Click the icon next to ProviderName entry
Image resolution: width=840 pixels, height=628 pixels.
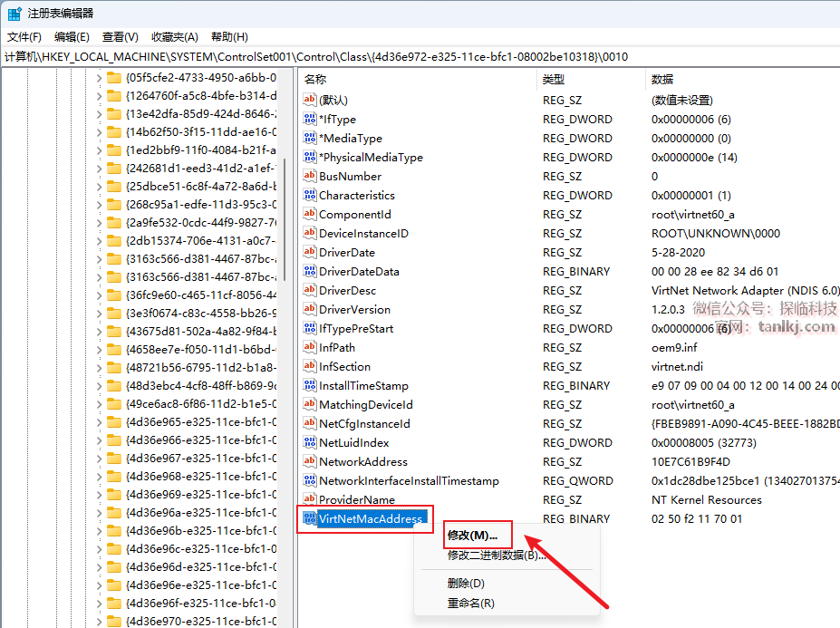309,499
